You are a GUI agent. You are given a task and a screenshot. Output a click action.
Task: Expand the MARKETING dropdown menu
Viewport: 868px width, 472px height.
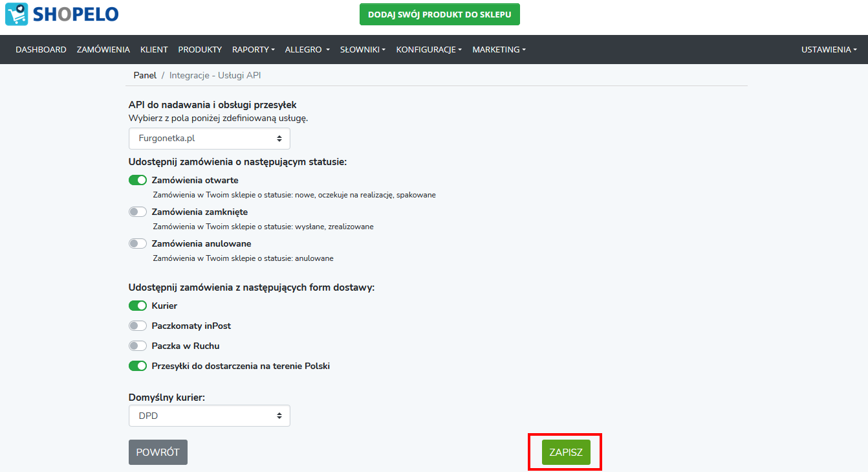pyautogui.click(x=499, y=49)
